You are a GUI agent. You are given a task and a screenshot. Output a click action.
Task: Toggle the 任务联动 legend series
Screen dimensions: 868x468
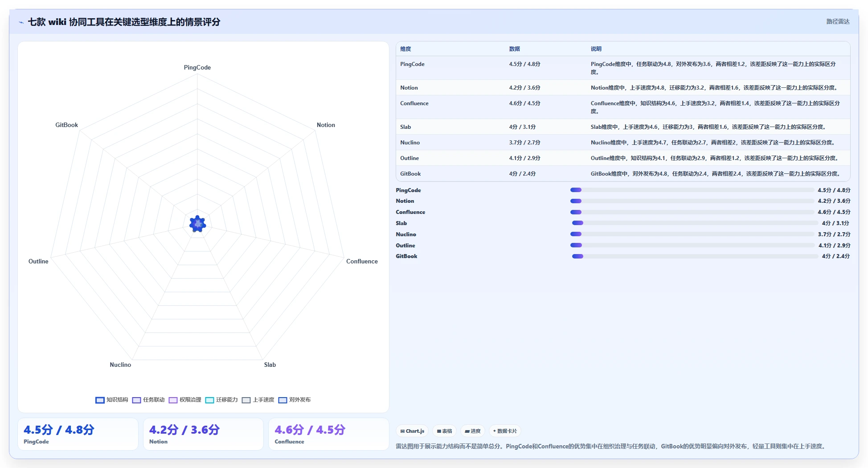[148, 400]
